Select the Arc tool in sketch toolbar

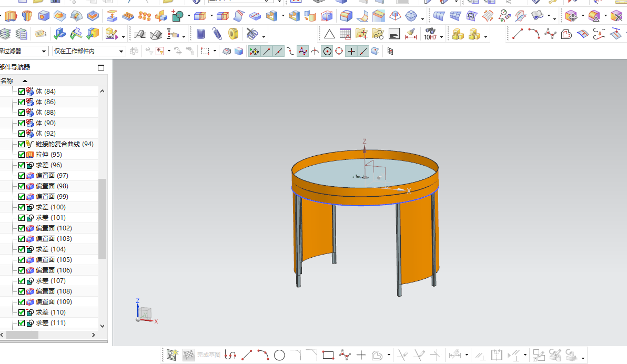pyautogui.click(x=262, y=355)
